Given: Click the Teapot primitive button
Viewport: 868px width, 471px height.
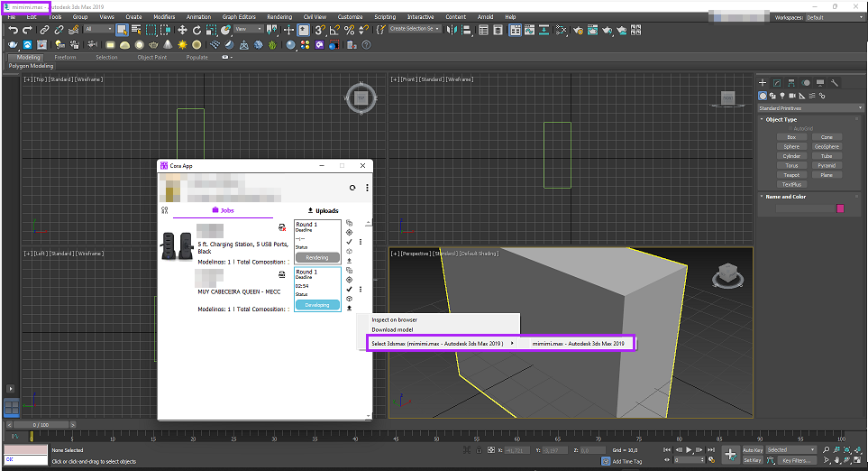Looking at the screenshot, I should click(790, 175).
